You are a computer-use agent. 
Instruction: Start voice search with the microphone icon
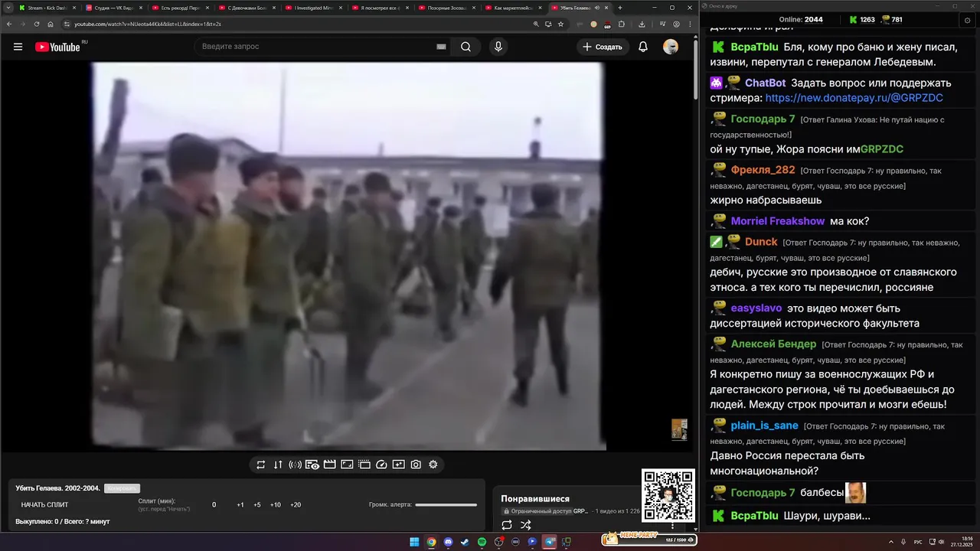point(498,47)
